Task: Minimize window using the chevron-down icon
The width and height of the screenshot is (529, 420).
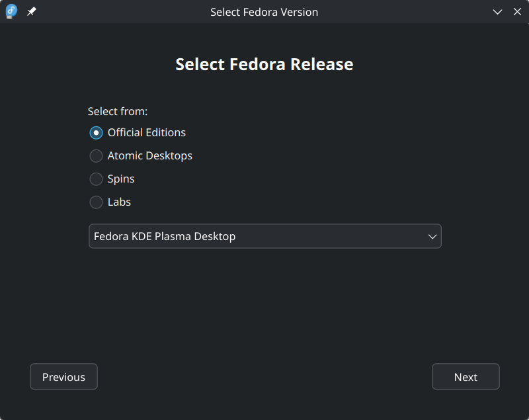Action: 497,12
